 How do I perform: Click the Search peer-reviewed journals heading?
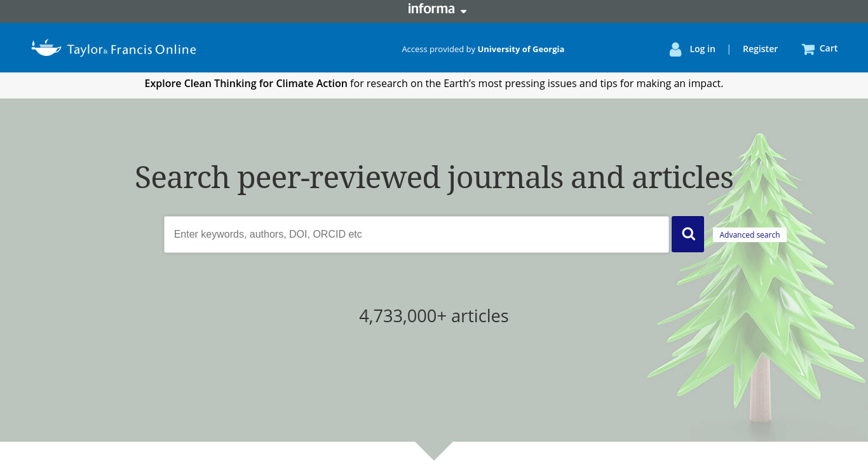pyautogui.click(x=434, y=177)
